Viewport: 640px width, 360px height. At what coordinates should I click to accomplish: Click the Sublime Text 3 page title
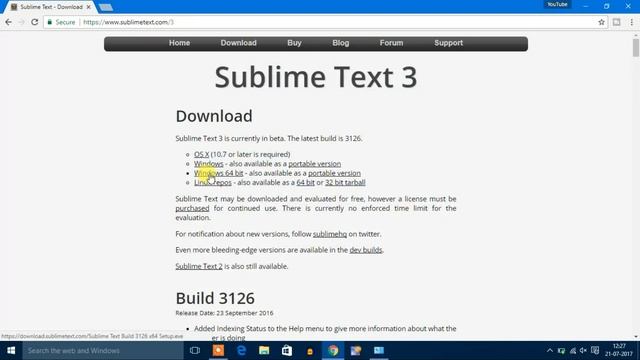point(316,77)
